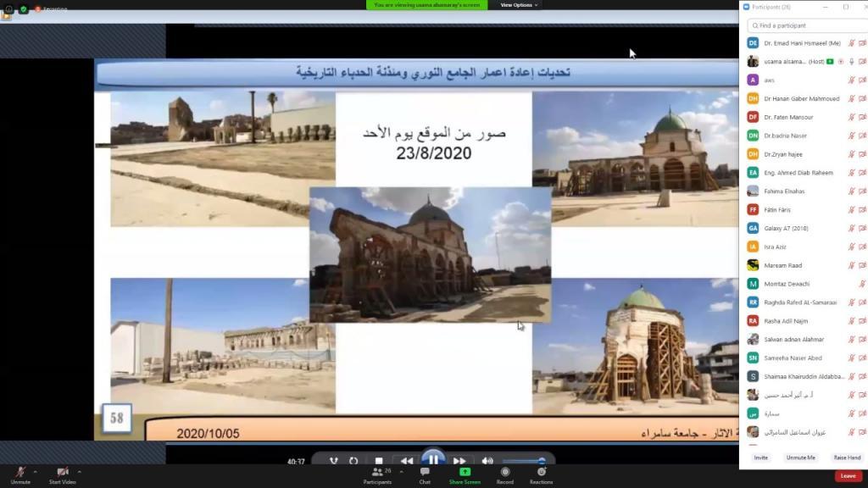Click the Unmute microphone icon
This screenshot has width=868, height=488.
click(20, 472)
